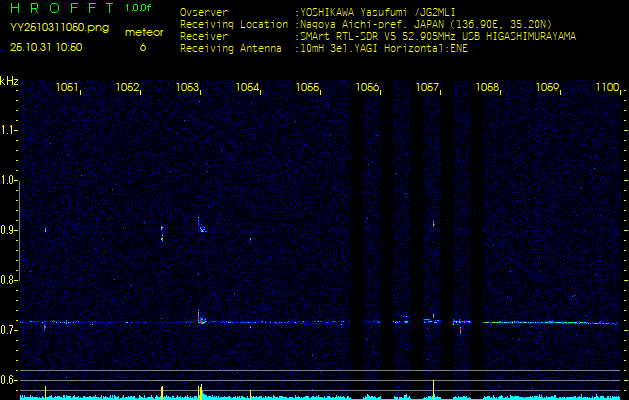Click the HROFFT title text
629x400 pixels.
coord(58,8)
